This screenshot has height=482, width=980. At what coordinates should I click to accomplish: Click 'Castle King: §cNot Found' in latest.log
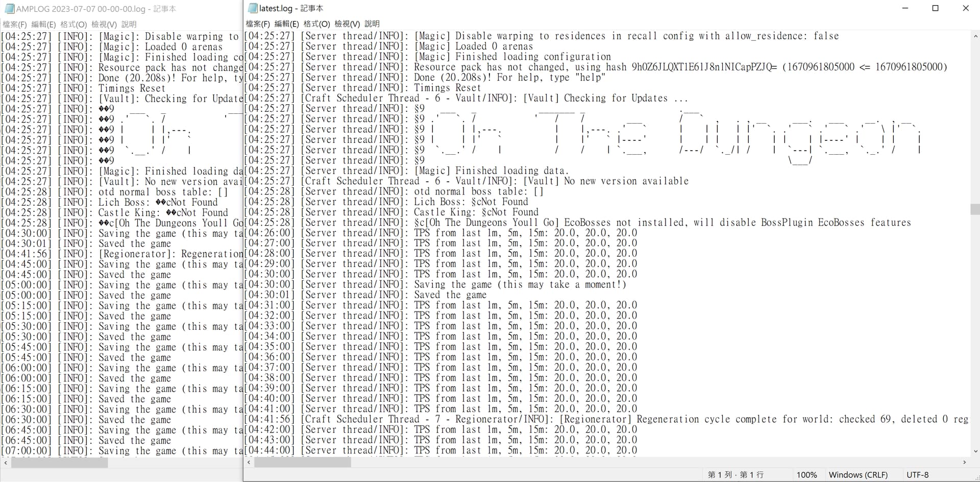391,212
